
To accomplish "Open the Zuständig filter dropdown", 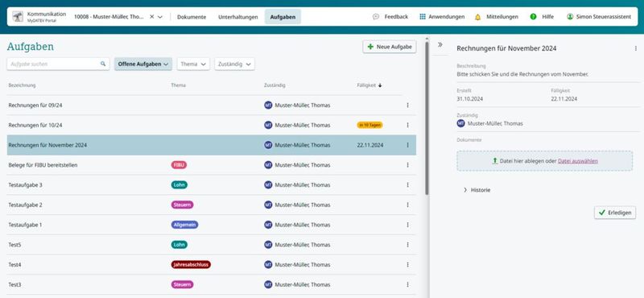I will coord(234,64).
